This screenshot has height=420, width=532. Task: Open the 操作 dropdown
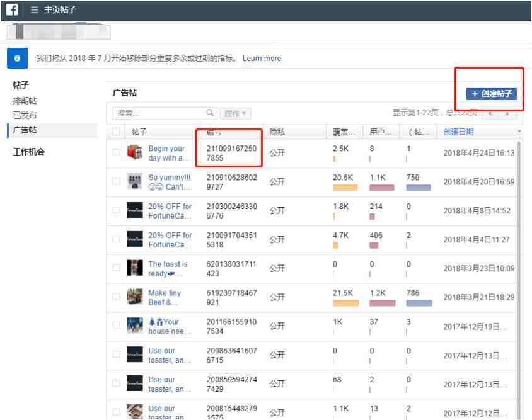(236, 113)
